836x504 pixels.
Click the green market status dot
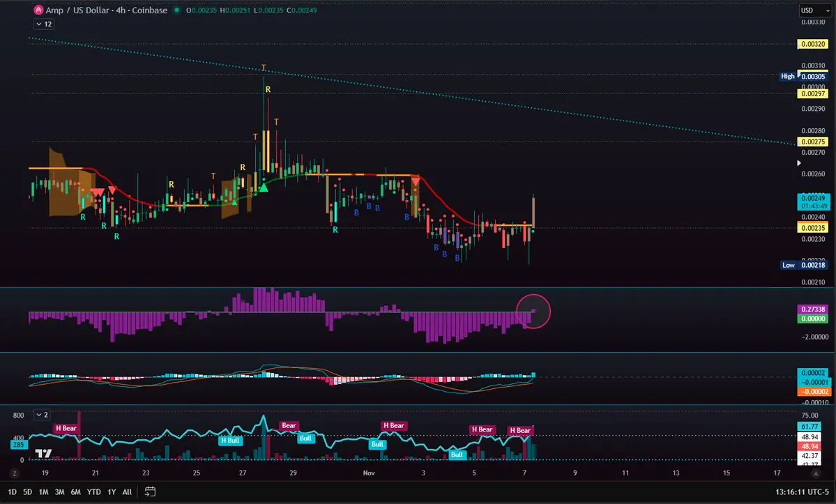pyautogui.click(x=177, y=10)
